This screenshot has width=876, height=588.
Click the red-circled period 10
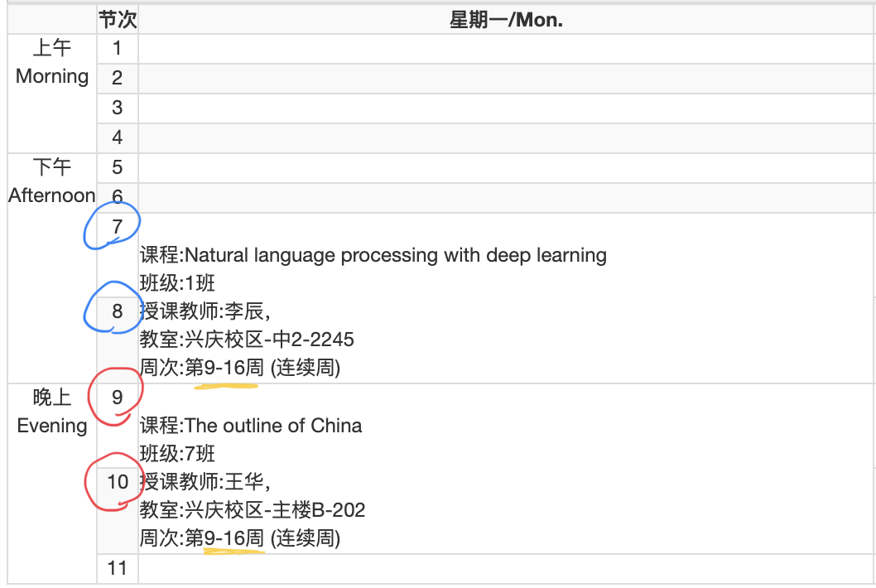116,483
